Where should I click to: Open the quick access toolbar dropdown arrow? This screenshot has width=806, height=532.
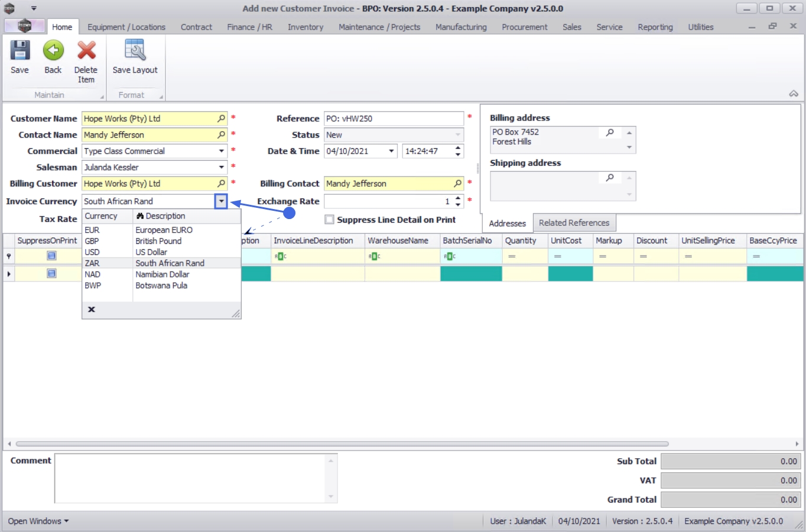tap(34, 8)
